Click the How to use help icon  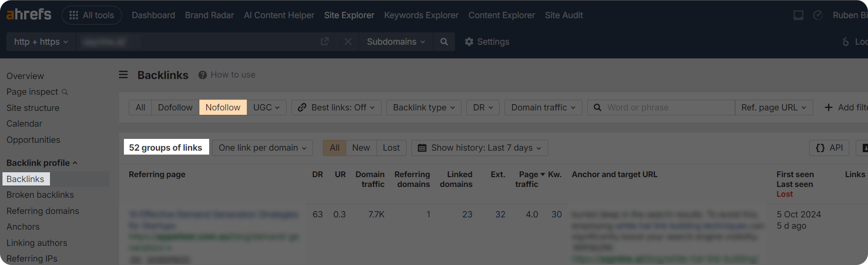pos(202,75)
